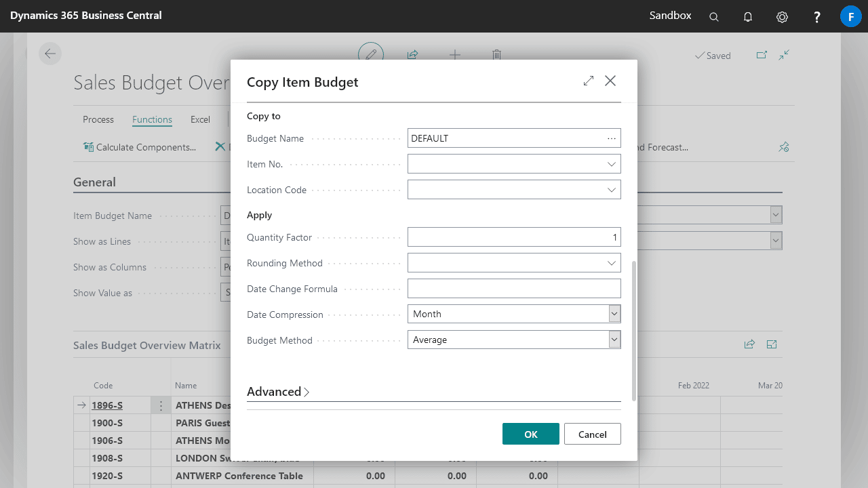Click the back arrow button
The height and width of the screenshot is (488, 868).
(50, 54)
